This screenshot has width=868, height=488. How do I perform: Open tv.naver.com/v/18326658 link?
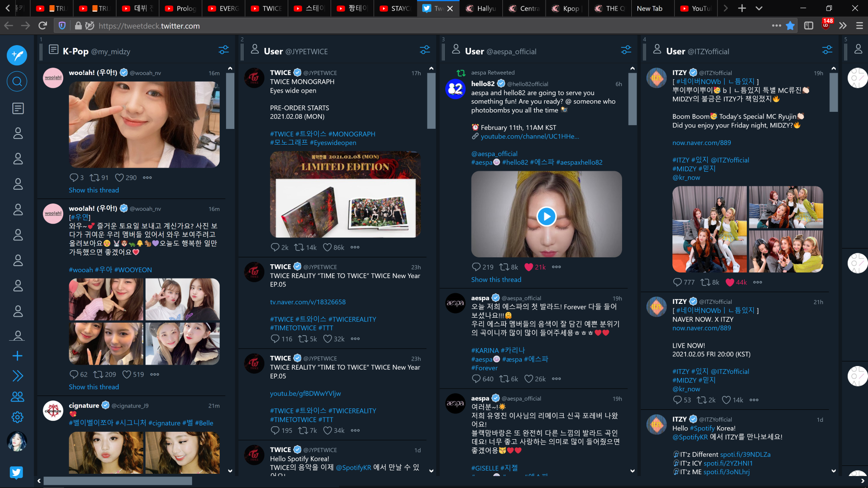308,302
